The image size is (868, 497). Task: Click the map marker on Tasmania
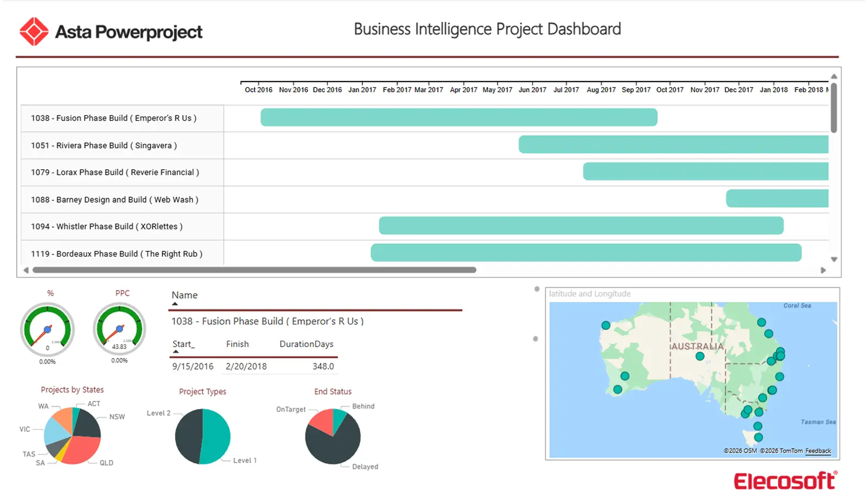coord(758,436)
